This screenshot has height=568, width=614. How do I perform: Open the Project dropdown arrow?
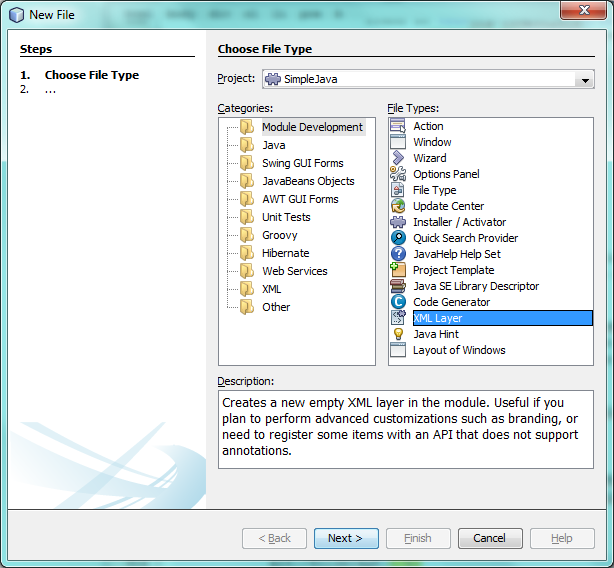pyautogui.click(x=583, y=80)
